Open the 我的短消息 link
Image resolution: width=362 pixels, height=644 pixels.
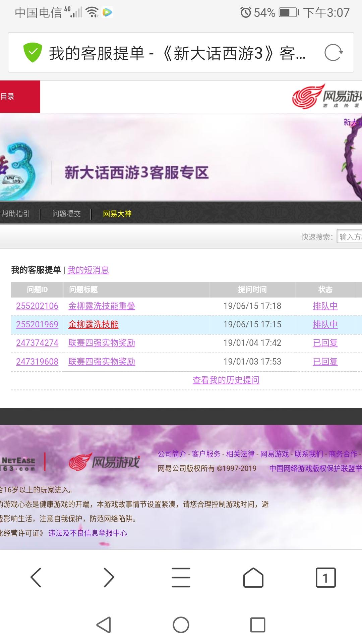(x=88, y=270)
